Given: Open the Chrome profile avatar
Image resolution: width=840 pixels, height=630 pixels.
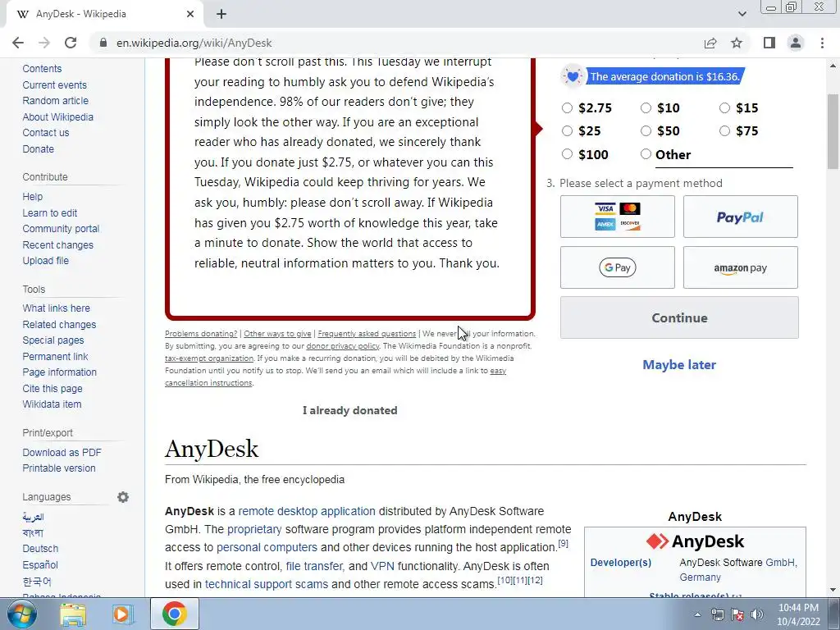Looking at the screenshot, I should click(796, 43).
